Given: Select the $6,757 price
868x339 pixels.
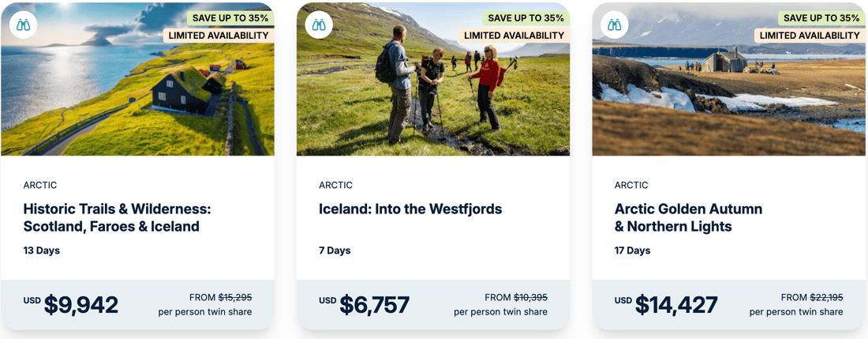Looking at the screenshot, I should point(374,305).
